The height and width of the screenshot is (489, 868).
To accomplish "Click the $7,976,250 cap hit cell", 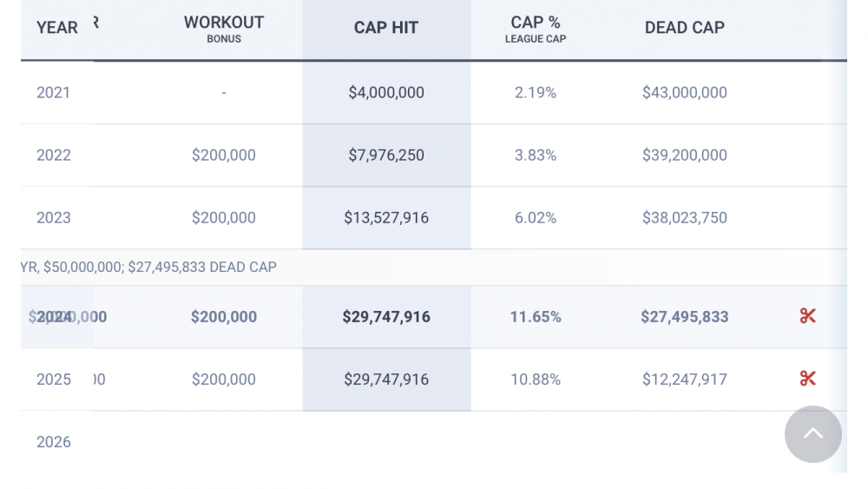I will click(x=386, y=155).
